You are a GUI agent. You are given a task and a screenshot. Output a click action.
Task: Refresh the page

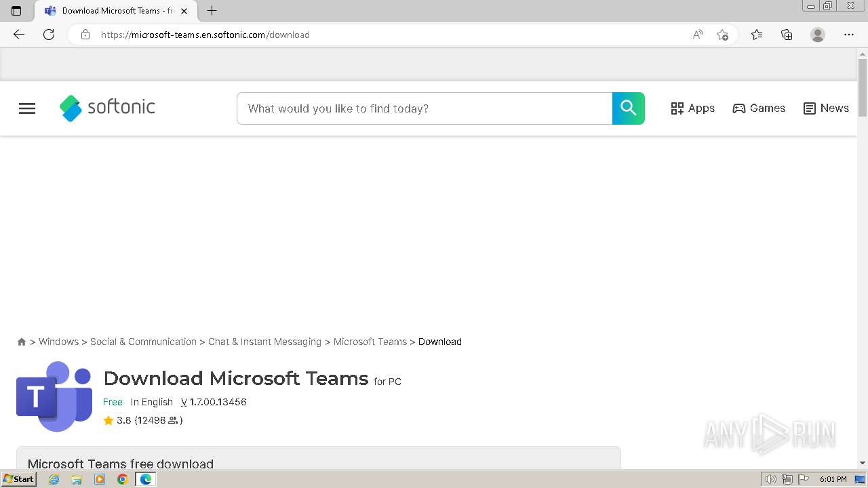tap(49, 35)
